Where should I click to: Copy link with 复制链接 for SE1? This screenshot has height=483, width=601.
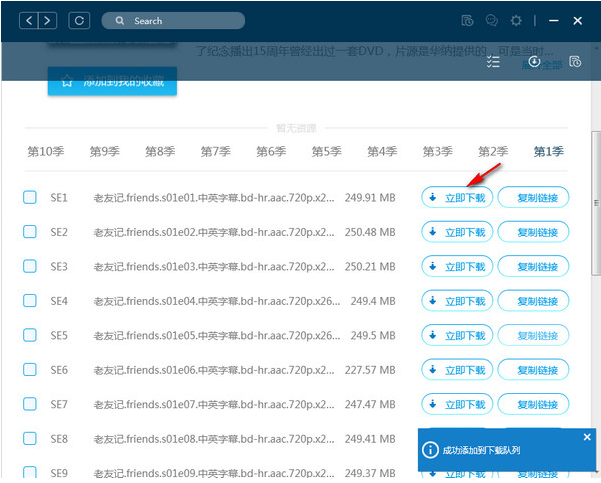click(x=533, y=197)
